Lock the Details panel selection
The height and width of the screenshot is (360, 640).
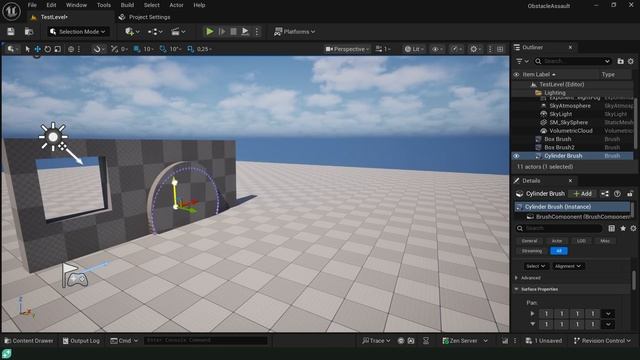pyautogui.click(x=630, y=193)
